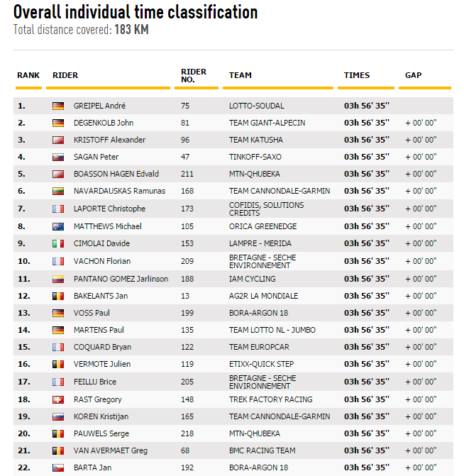464x476 pixels.
Task: Click the GAP column header
Action: (413, 75)
